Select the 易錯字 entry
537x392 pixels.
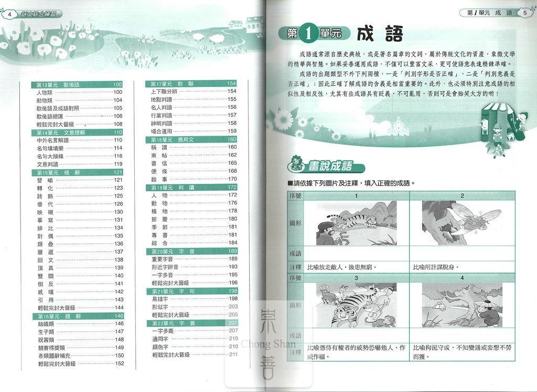tap(195, 299)
